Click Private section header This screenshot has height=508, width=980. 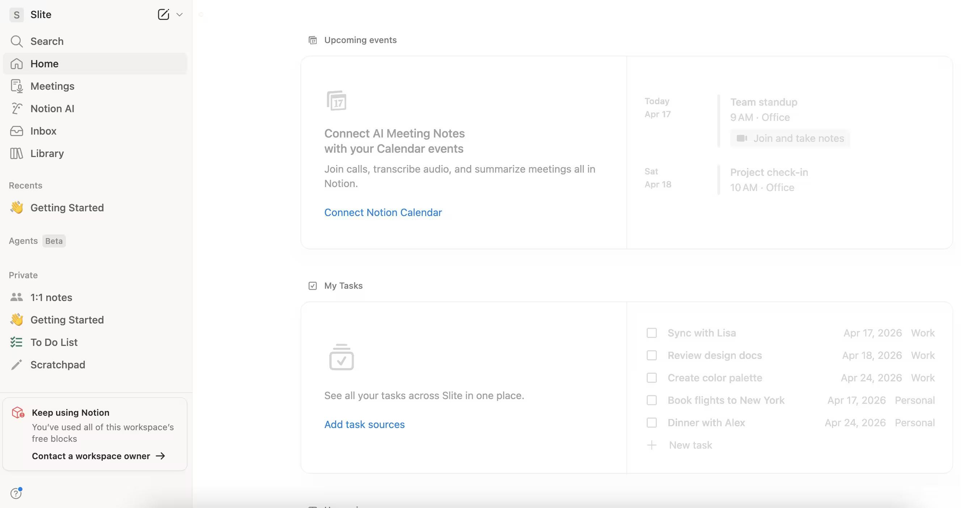(23, 275)
